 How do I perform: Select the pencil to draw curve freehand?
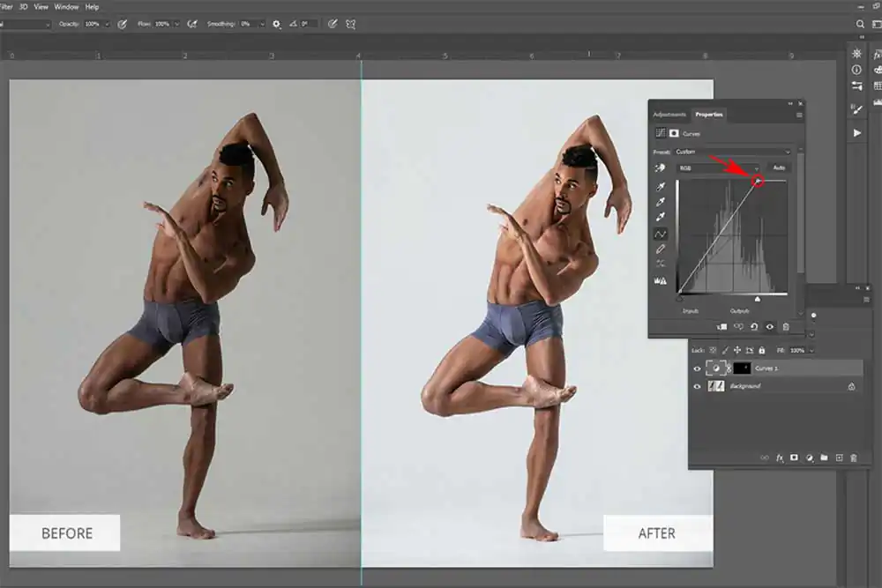point(660,249)
